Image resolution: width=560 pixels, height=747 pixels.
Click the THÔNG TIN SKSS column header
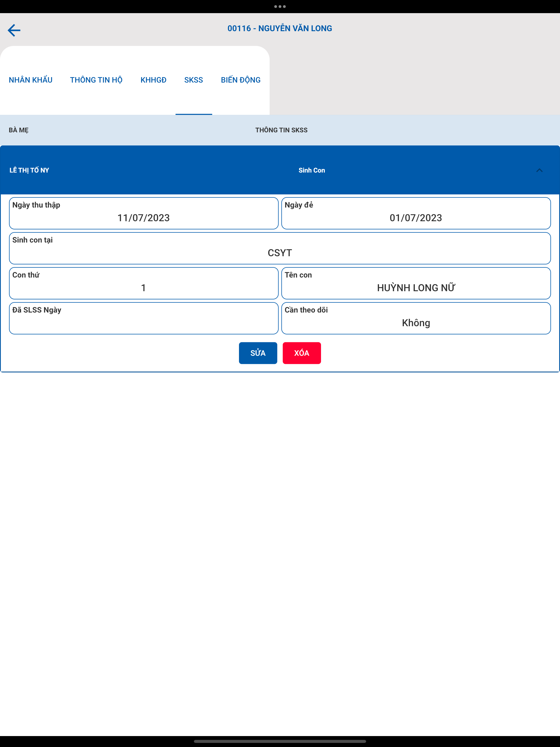[281, 130]
